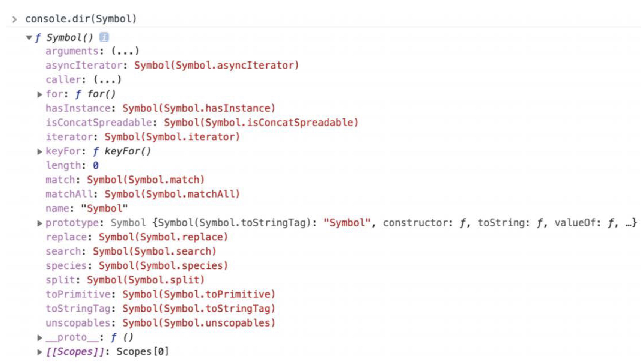Select value Symbol(Symbol.species)

[x=163, y=266]
